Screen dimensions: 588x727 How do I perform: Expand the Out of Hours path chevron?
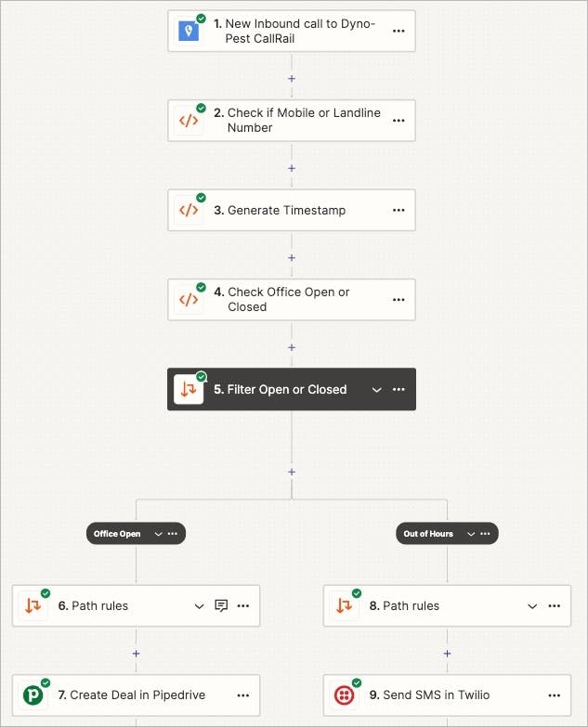click(469, 534)
